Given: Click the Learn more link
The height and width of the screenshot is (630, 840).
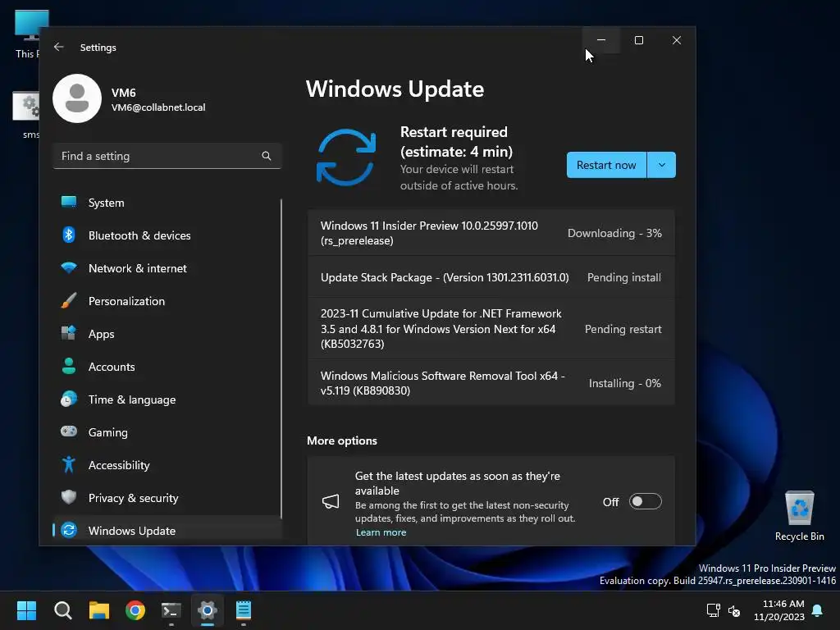Looking at the screenshot, I should click(x=381, y=532).
